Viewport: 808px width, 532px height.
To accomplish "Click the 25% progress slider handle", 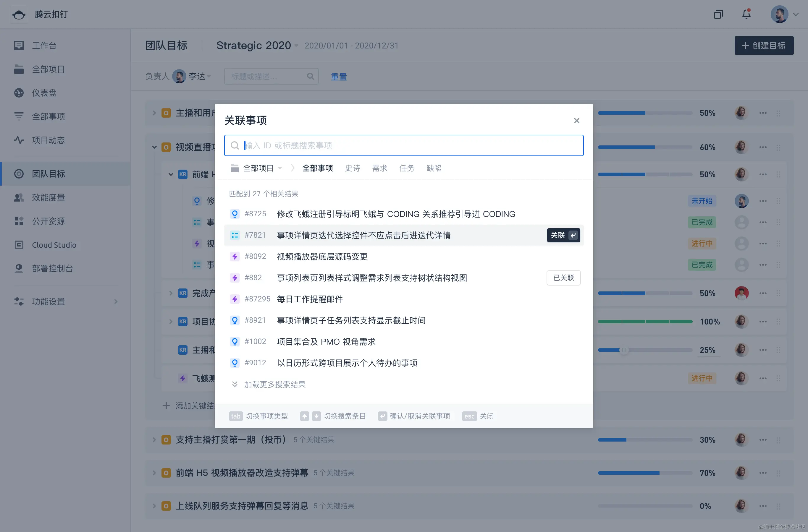I will pos(624,350).
